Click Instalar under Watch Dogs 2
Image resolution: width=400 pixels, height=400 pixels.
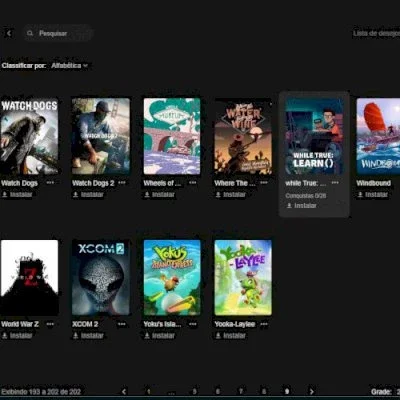coord(88,194)
